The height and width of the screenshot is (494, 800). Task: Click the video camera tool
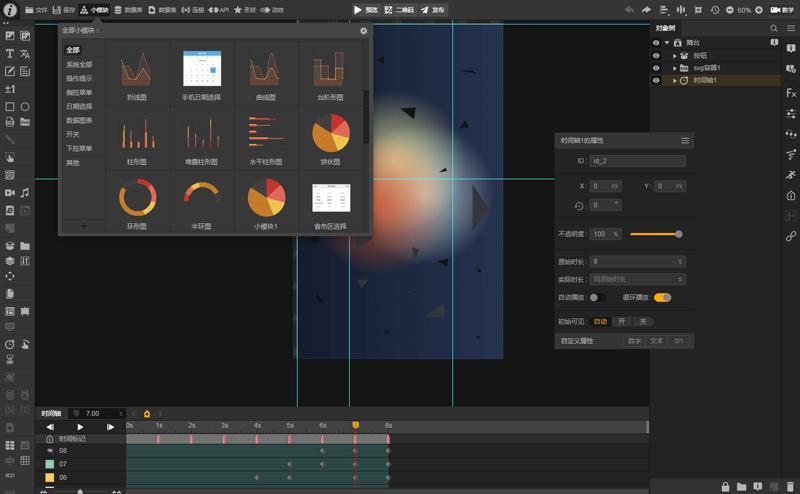coord(10,192)
